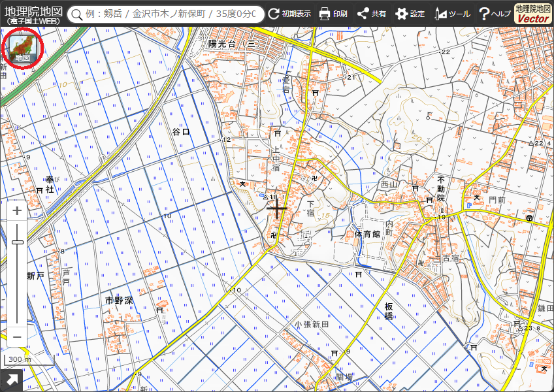Click the 地理院地図 site logo
The image size is (554, 392).
[33, 15]
